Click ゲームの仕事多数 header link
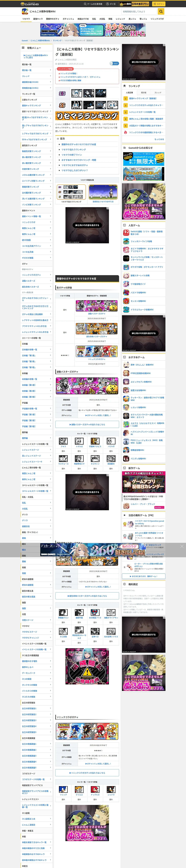This screenshot has width=186, height=868. tap(93, 4)
